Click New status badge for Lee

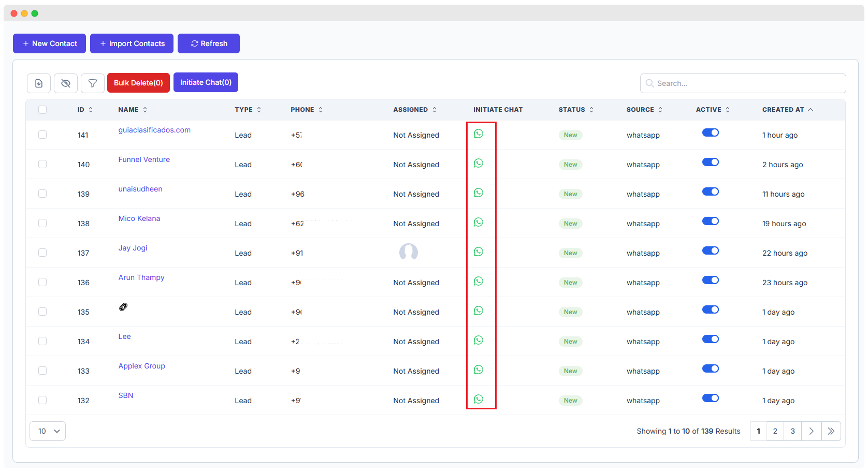coord(571,342)
